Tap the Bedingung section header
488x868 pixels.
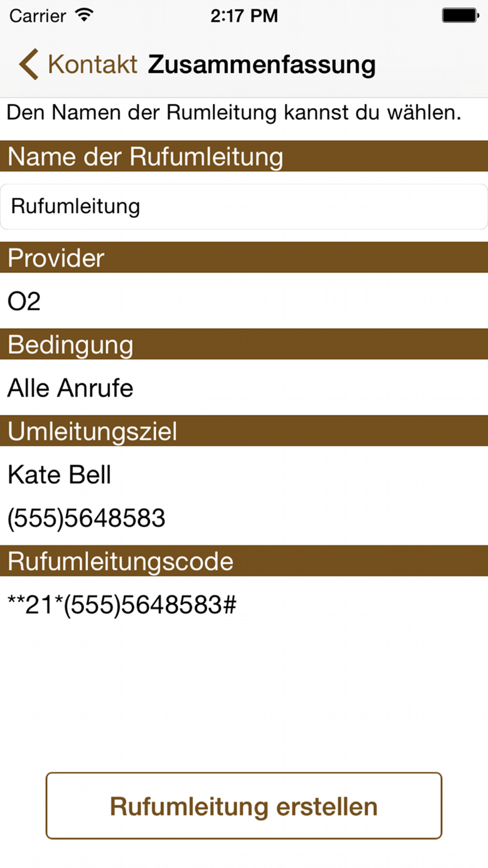tap(244, 344)
